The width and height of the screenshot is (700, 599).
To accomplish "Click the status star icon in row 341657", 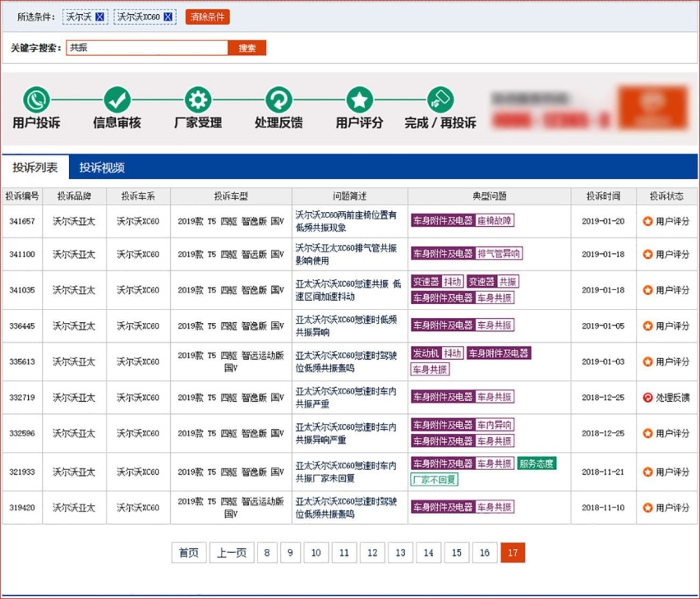I will tap(647, 221).
